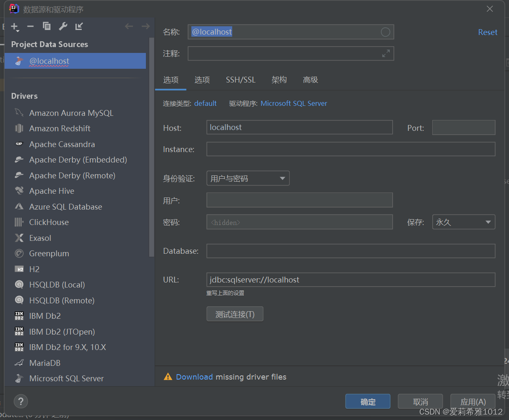Click the Amazon Redshift driver icon
Screen dimensions: 509x420
tap(19, 128)
